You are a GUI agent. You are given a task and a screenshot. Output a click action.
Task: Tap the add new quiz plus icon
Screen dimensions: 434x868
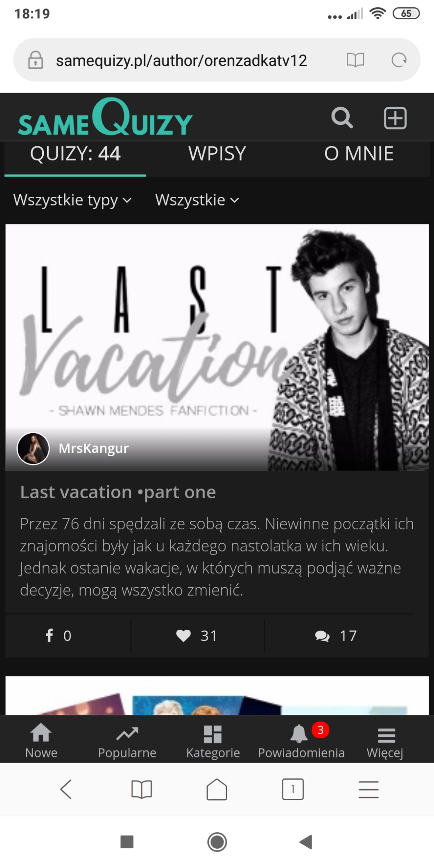(395, 118)
